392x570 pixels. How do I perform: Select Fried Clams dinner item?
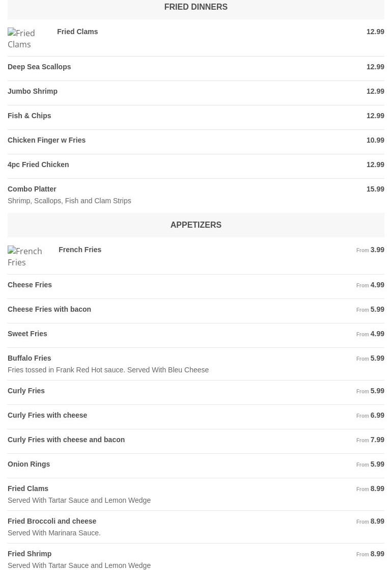pos(77,32)
